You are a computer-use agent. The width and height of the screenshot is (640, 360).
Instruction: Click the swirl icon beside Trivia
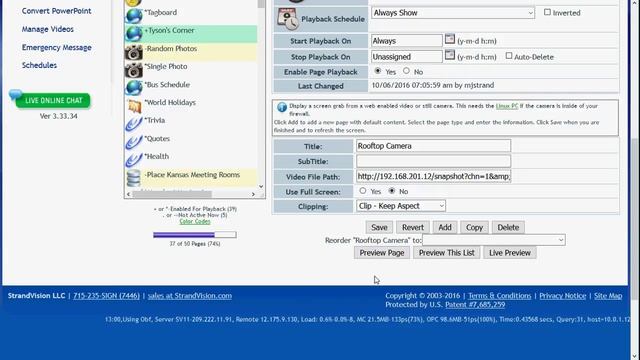[133, 124]
